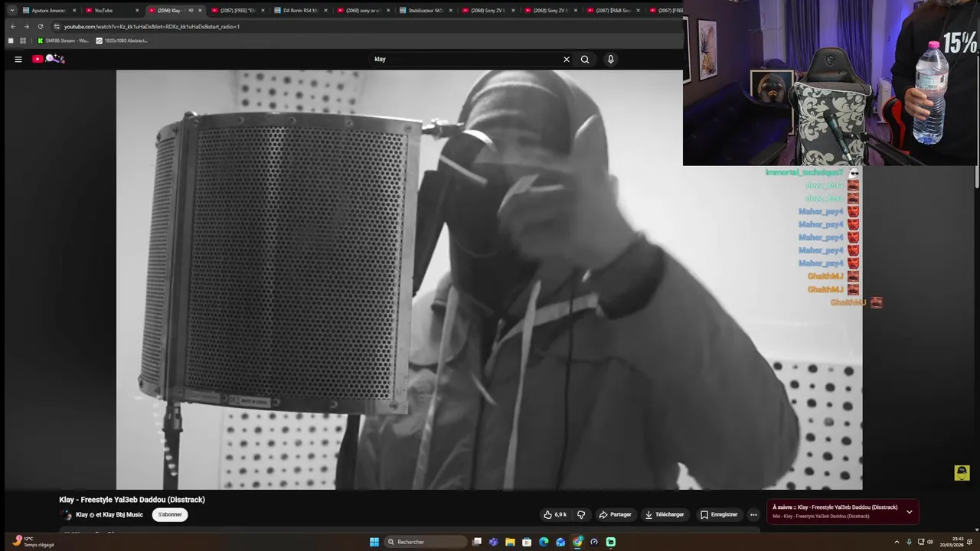Click the tray microphone indicator
The width and height of the screenshot is (980, 551).
909,542
